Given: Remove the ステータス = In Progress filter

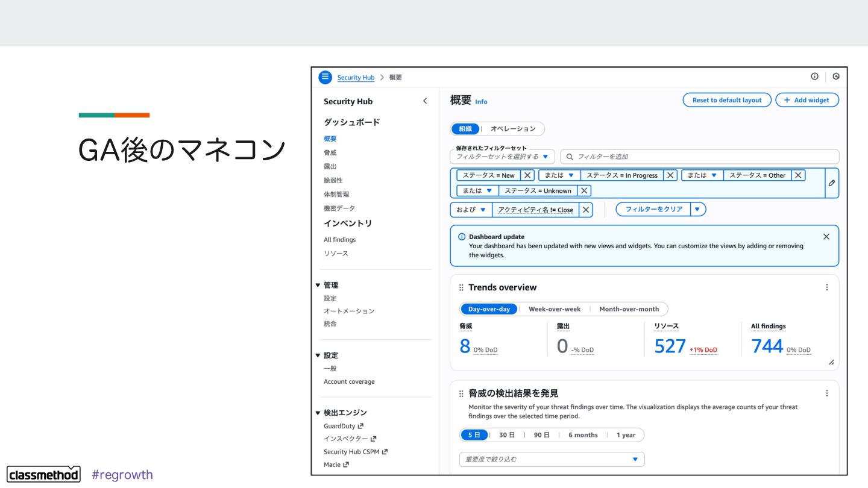Looking at the screenshot, I should [x=670, y=175].
